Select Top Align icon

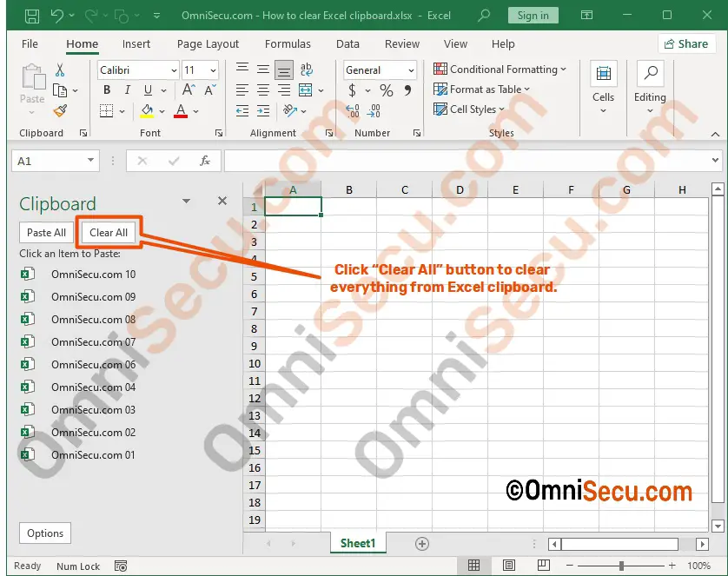(x=242, y=69)
